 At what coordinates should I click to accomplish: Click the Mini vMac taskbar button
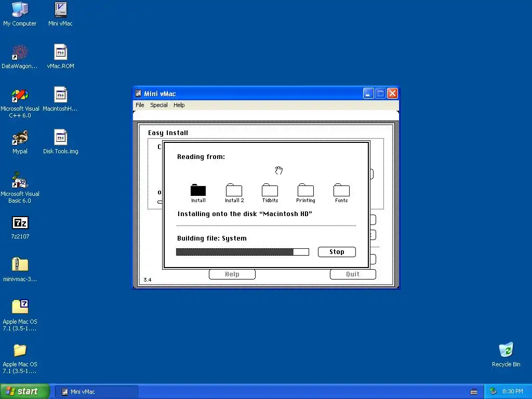pos(96,392)
